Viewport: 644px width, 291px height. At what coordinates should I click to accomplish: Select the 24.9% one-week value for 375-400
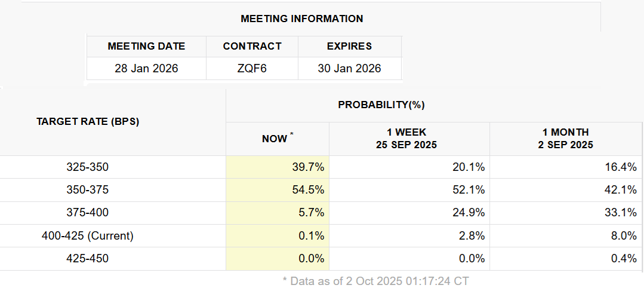coord(469,213)
